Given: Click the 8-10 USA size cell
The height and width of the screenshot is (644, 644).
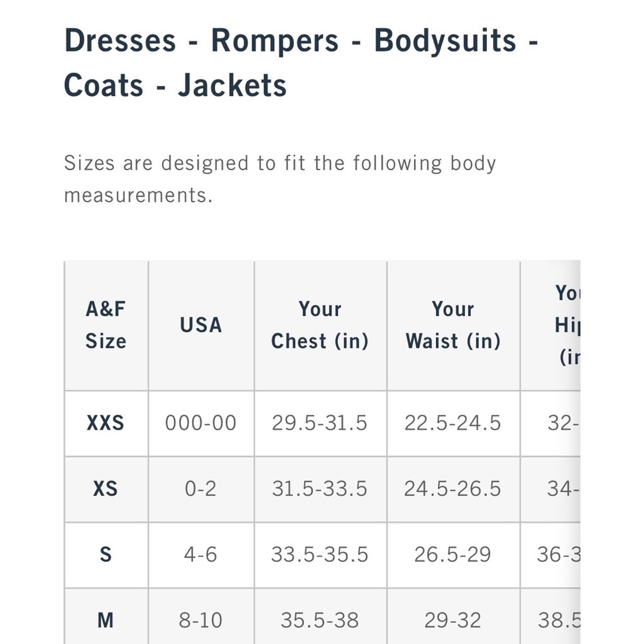Looking at the screenshot, I should 201,616.
